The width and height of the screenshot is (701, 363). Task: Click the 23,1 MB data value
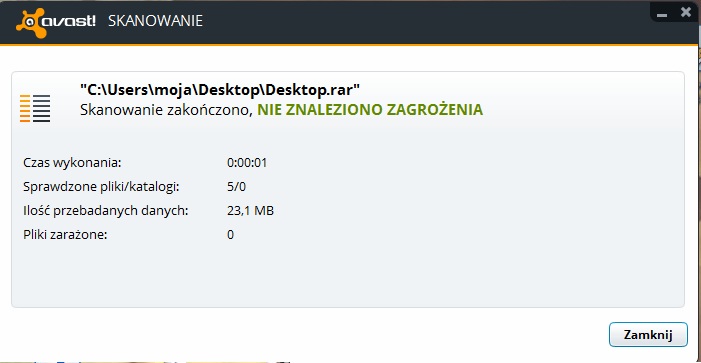point(250,211)
